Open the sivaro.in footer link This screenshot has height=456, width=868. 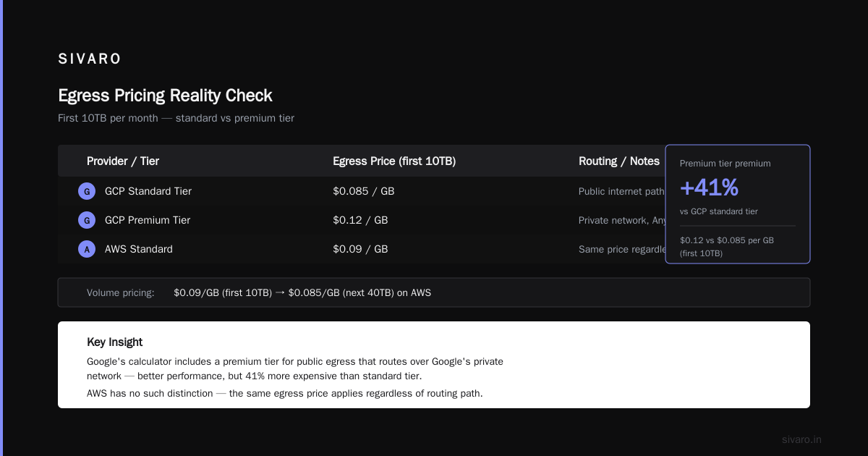[x=802, y=439]
